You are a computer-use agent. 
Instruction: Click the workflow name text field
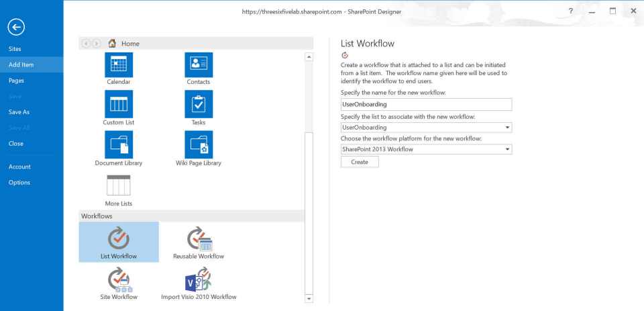point(426,105)
